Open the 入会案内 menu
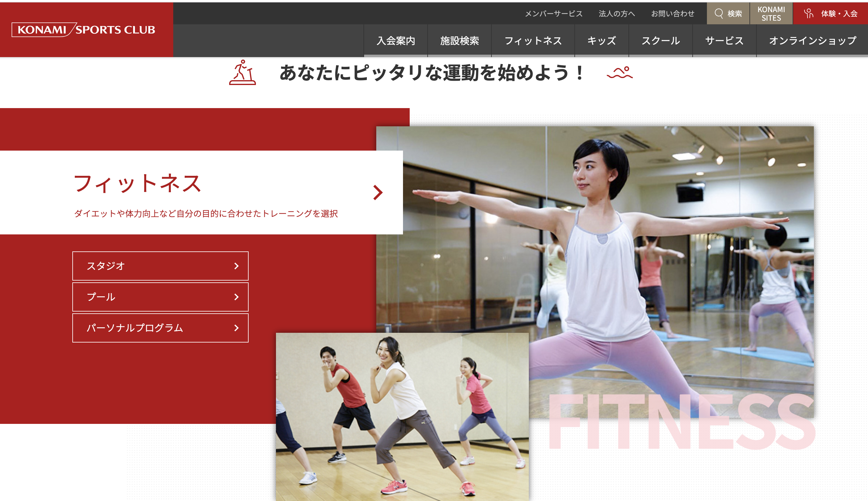 click(396, 41)
